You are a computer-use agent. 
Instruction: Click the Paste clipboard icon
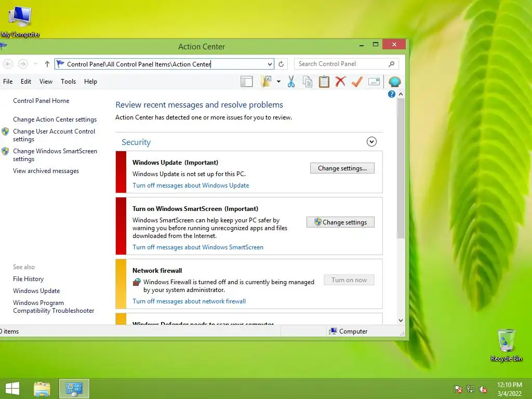tap(324, 82)
